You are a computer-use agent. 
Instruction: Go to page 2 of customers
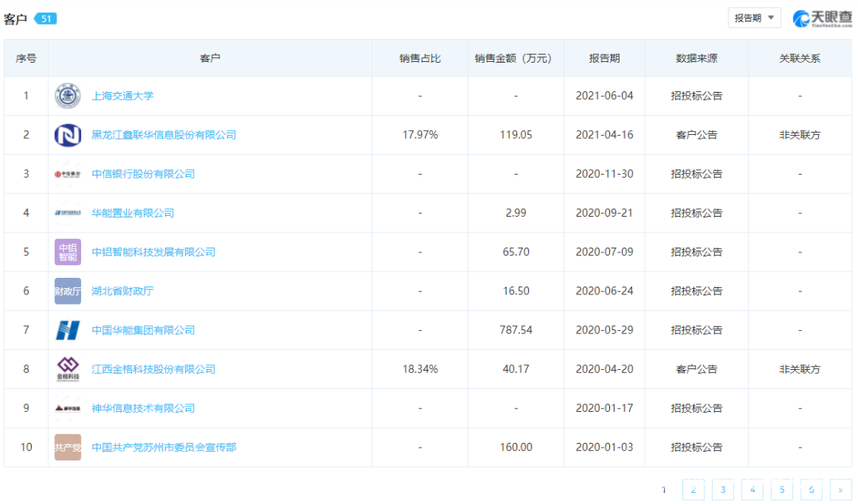pyautogui.click(x=693, y=490)
